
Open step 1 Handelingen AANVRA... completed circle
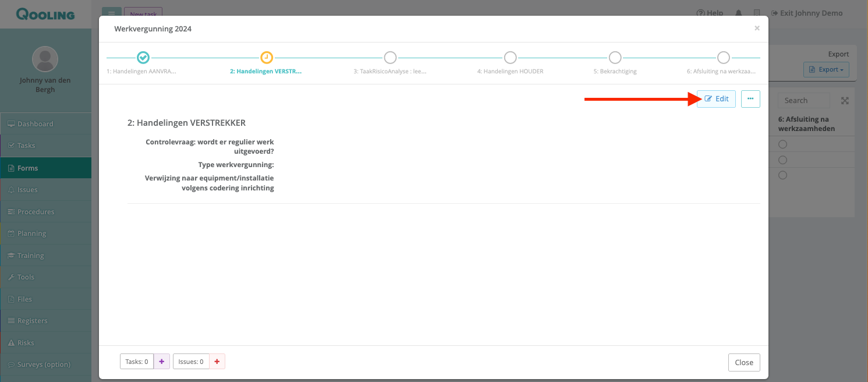[143, 58]
